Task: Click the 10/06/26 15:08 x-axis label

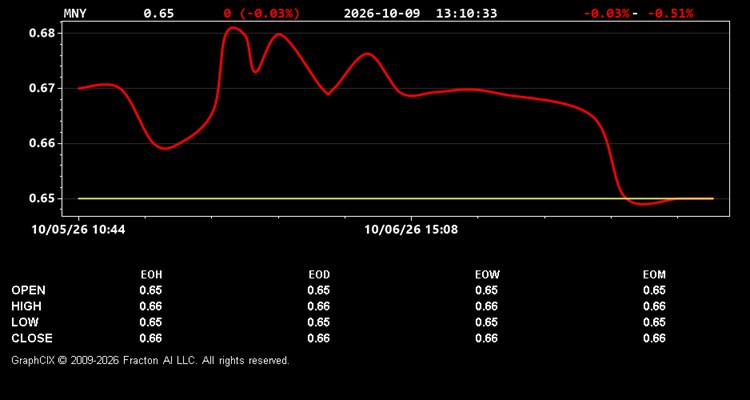Action: 411,230
